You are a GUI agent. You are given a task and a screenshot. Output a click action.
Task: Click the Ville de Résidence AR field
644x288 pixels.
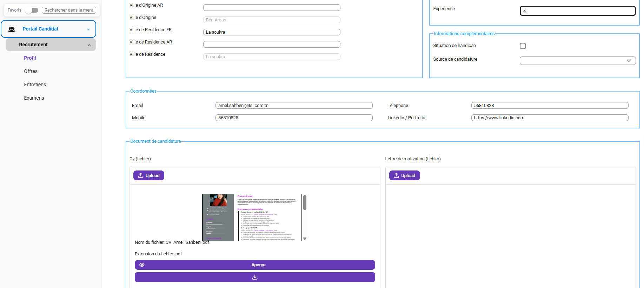(272, 45)
